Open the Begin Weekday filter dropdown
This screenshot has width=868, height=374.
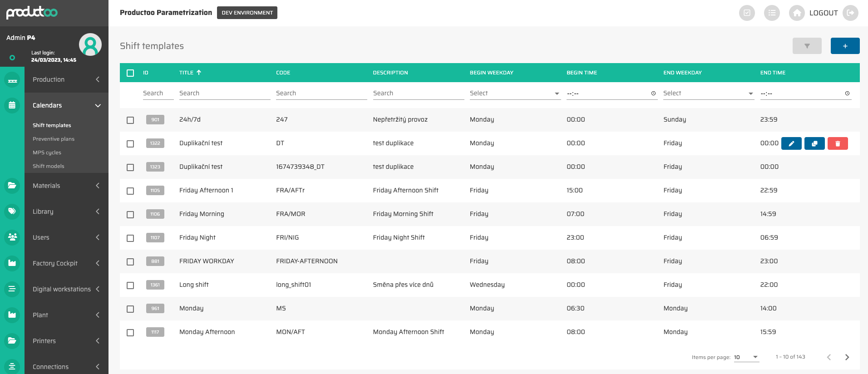(x=515, y=93)
